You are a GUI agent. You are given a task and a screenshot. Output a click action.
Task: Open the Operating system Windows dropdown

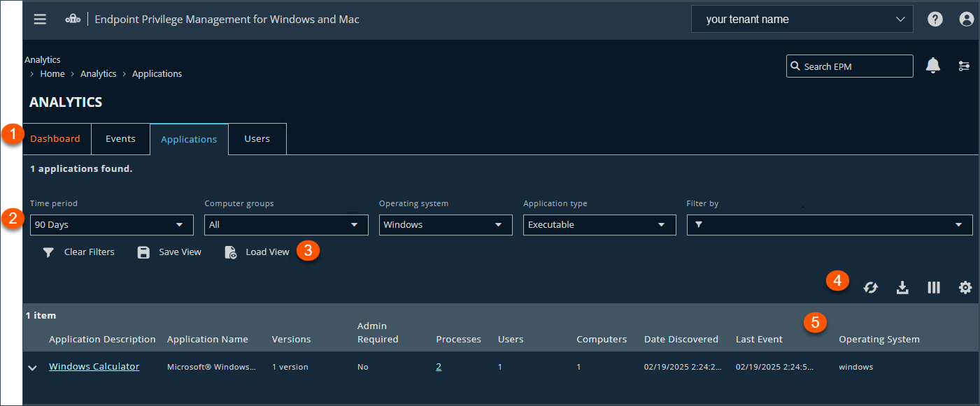(x=446, y=225)
